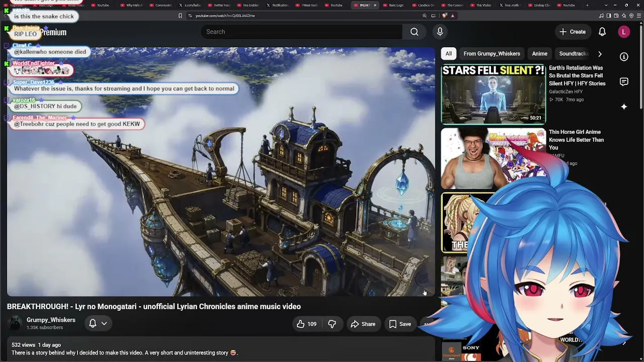Expand the video description text
This screenshot has width=644, height=362.
(125, 353)
